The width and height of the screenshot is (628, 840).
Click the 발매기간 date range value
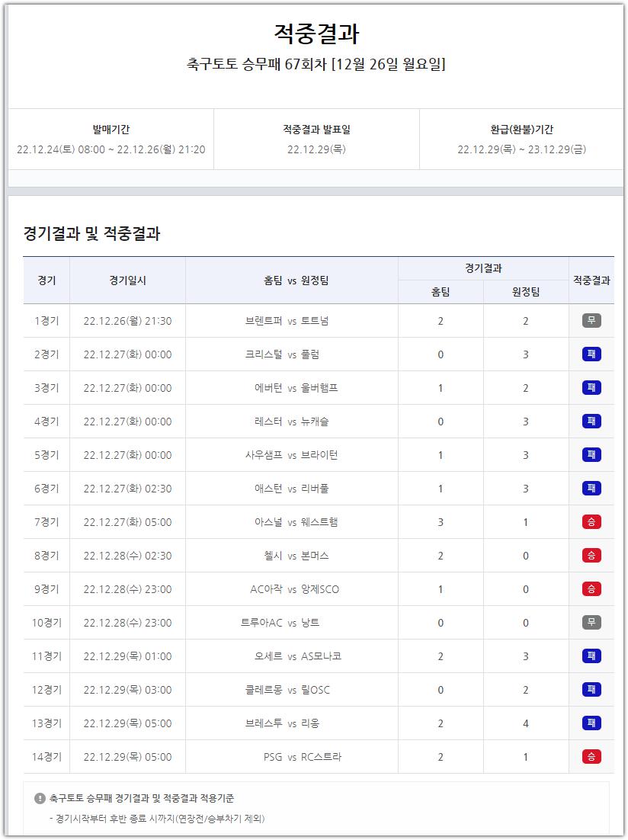tap(111, 149)
